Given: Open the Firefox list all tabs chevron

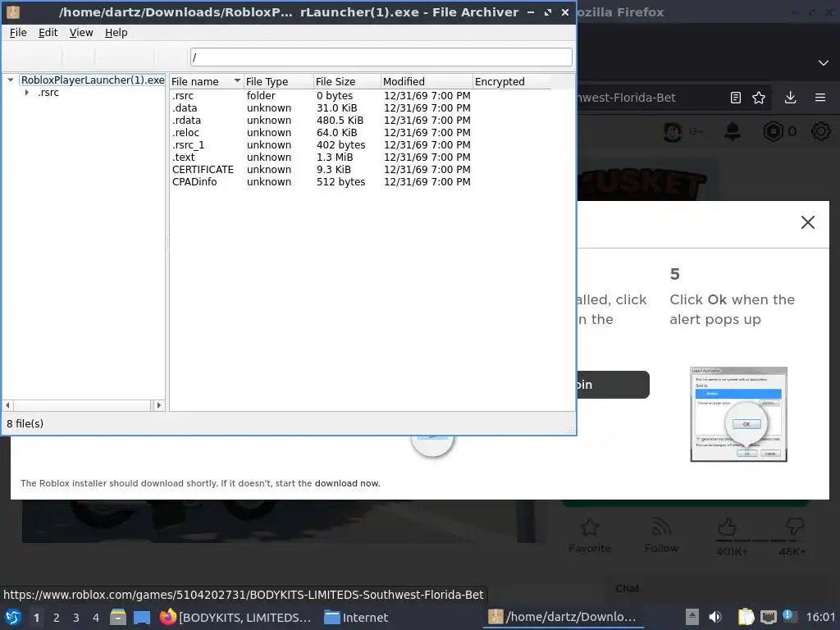Looking at the screenshot, I should tap(824, 62).
